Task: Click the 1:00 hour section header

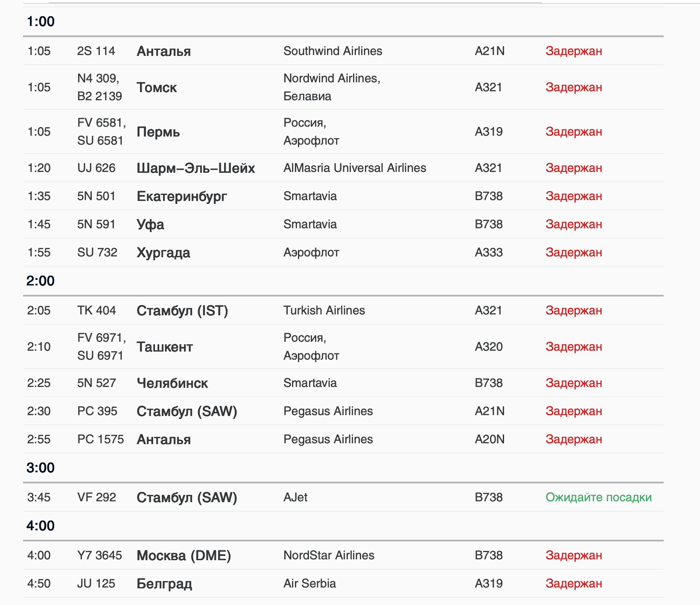Action: pyautogui.click(x=41, y=21)
